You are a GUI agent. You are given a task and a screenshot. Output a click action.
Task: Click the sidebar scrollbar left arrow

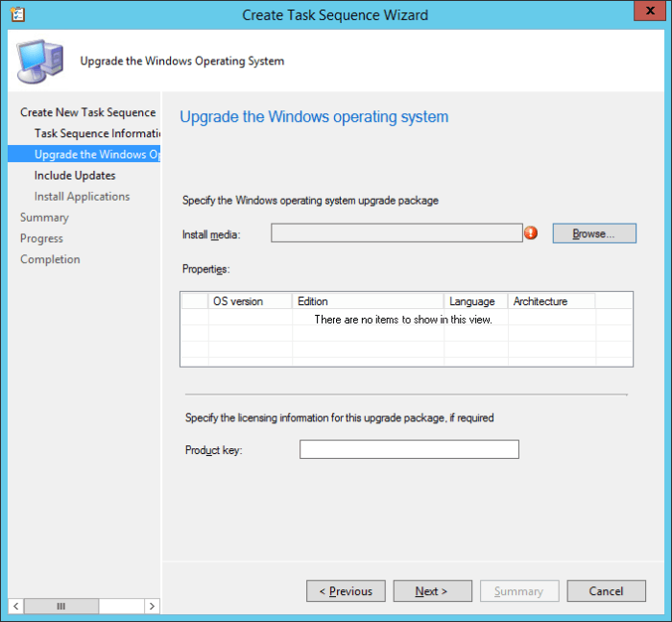point(16,606)
